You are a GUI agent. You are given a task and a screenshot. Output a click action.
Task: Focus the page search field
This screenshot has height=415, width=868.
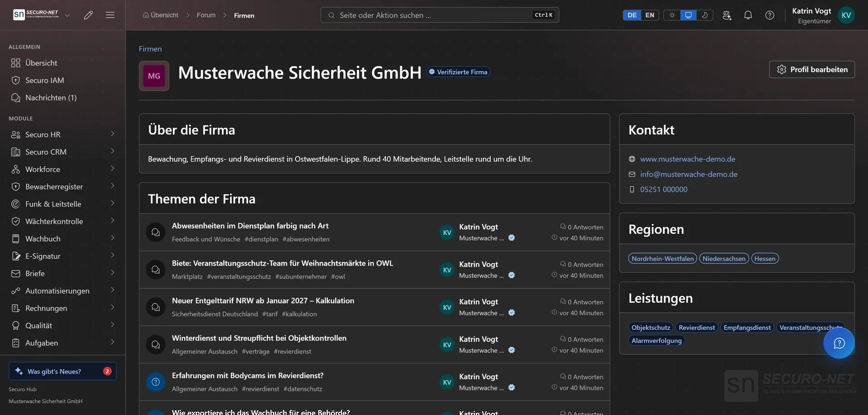tap(439, 15)
